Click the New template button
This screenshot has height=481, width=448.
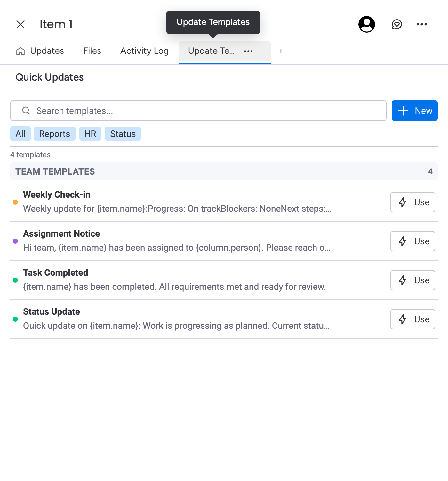pos(414,111)
